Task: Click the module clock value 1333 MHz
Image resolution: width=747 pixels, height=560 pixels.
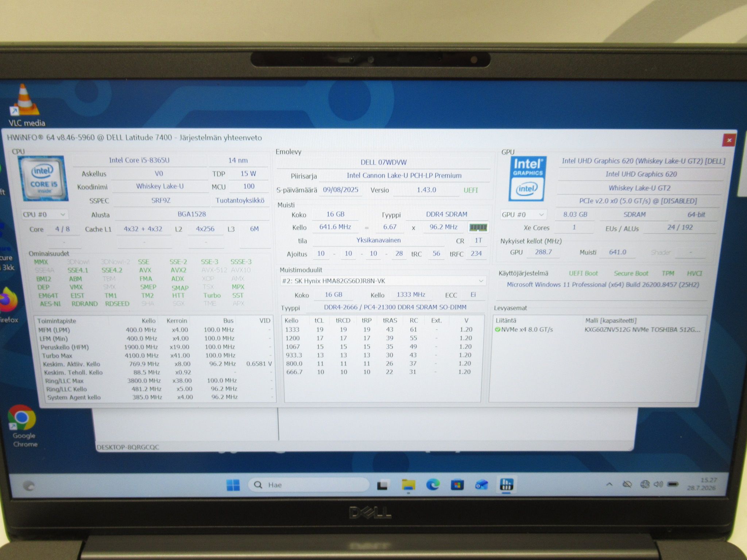Action: coord(411,295)
